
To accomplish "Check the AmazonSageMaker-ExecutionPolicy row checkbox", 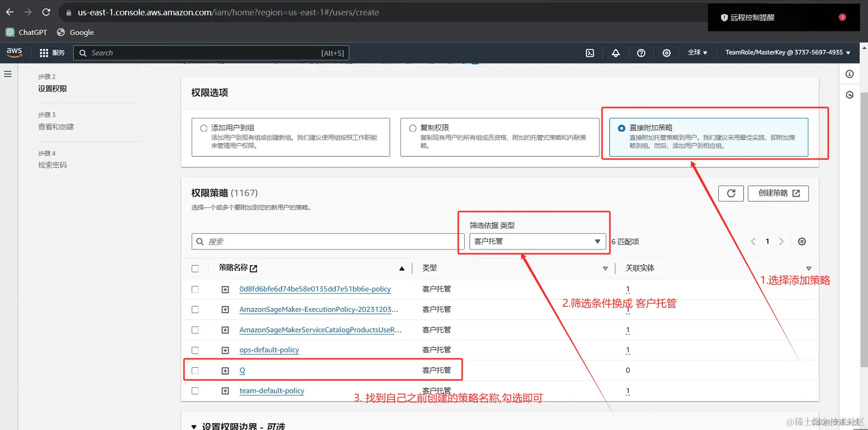I will (195, 310).
